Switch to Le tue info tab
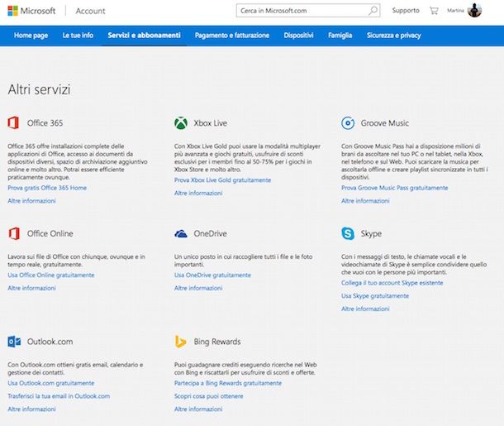 point(78,36)
